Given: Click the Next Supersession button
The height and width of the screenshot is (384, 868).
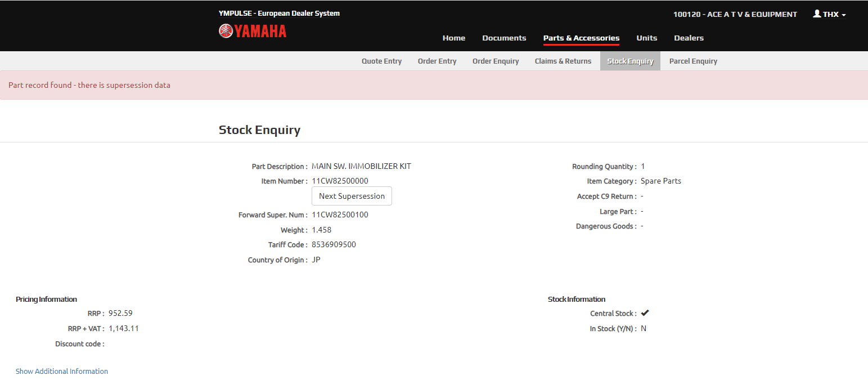Looking at the screenshot, I should 352,196.
